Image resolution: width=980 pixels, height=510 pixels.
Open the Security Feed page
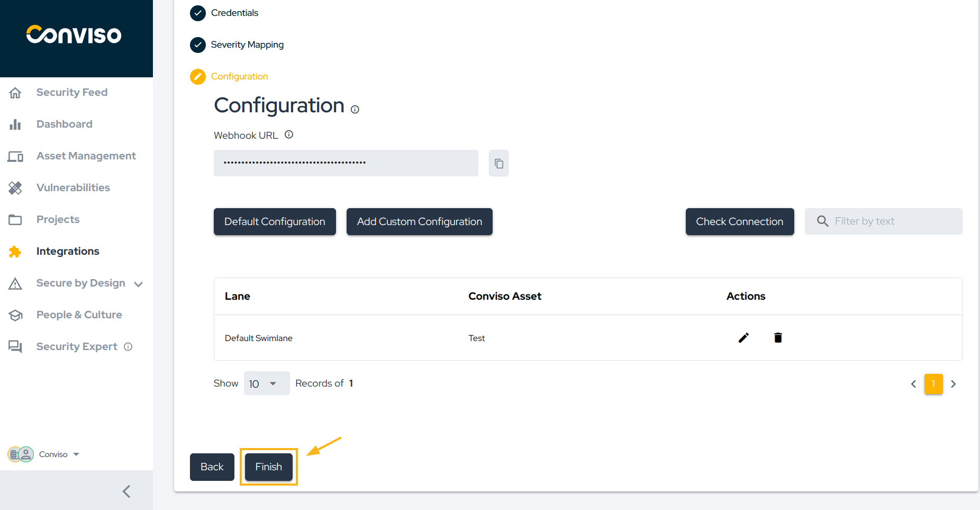pyautogui.click(x=71, y=92)
